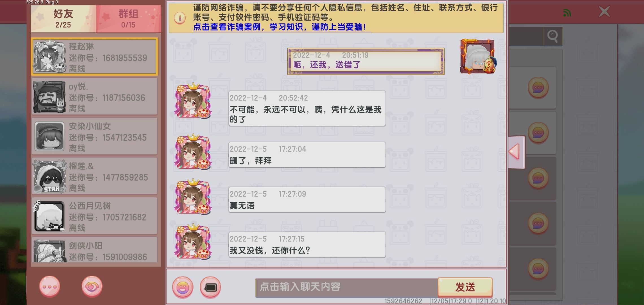Click the green signal feed icon
The image size is (644, 305).
tap(567, 13)
